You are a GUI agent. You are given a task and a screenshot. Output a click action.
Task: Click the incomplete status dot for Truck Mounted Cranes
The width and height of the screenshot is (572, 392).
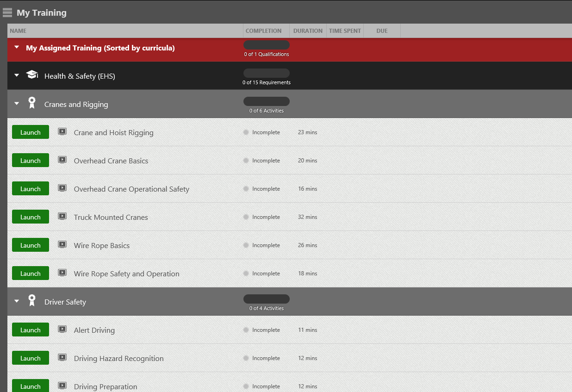tap(246, 217)
